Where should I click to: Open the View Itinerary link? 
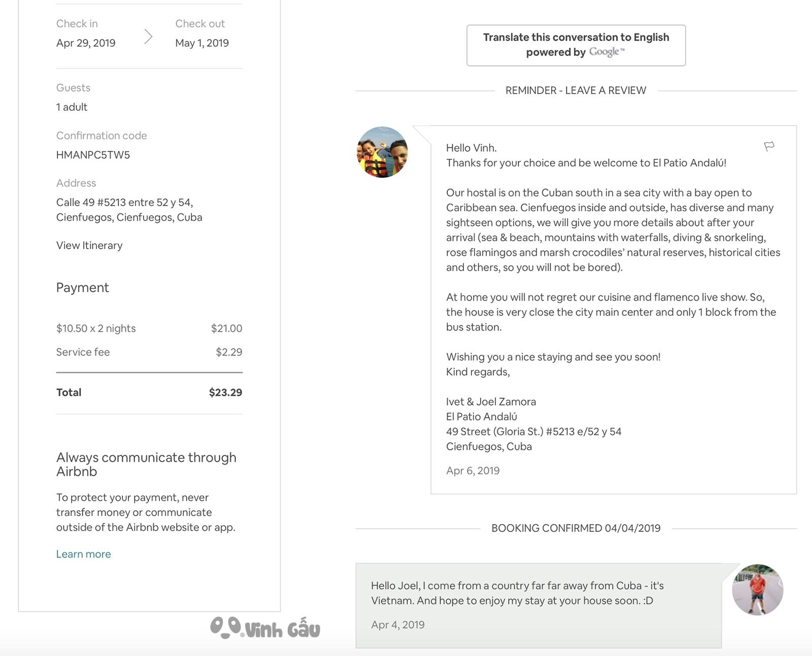click(x=89, y=245)
